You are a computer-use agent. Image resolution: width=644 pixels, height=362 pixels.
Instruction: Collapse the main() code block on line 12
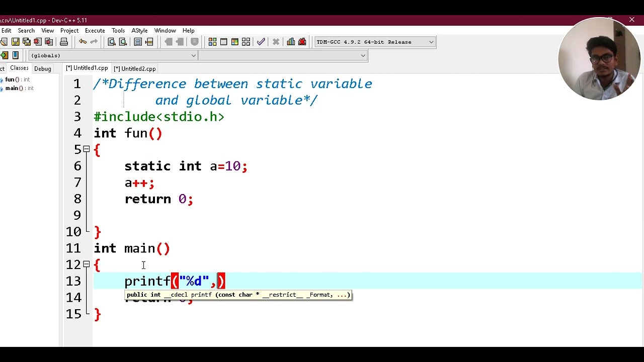pyautogui.click(x=87, y=264)
